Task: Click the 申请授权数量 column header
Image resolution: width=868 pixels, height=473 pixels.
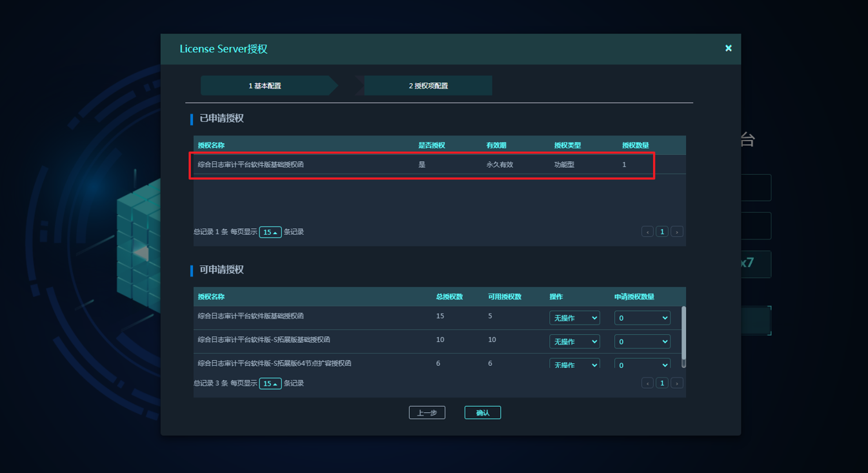Action: click(x=634, y=297)
